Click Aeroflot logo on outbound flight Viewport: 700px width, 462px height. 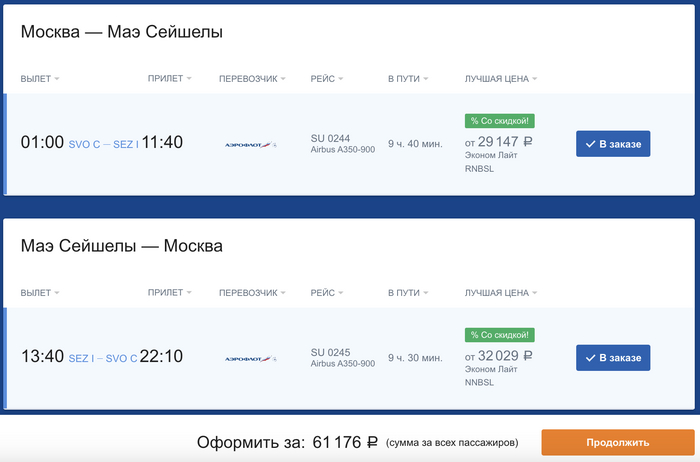point(250,144)
